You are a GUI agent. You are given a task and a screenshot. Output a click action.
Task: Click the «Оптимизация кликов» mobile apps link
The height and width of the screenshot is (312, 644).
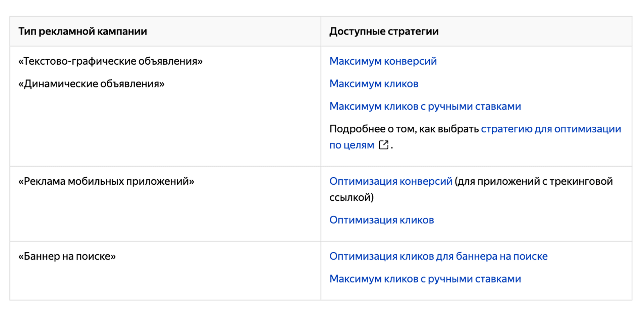381,220
